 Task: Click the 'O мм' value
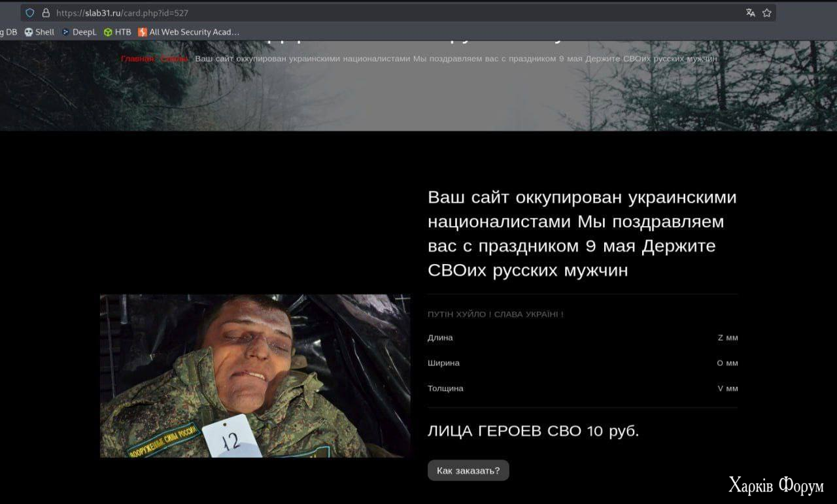pos(727,363)
